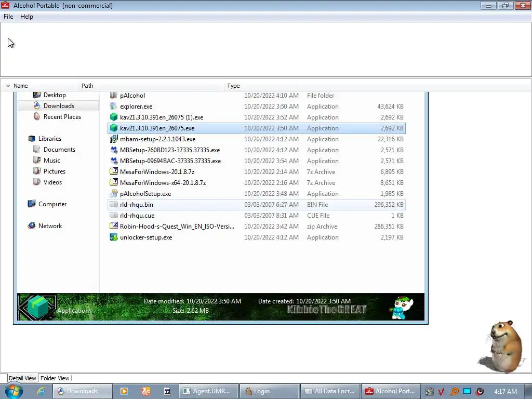Viewport: 532px width, 399px height.
Task: Click the explorer.exe file icon
Action: pyautogui.click(x=114, y=106)
